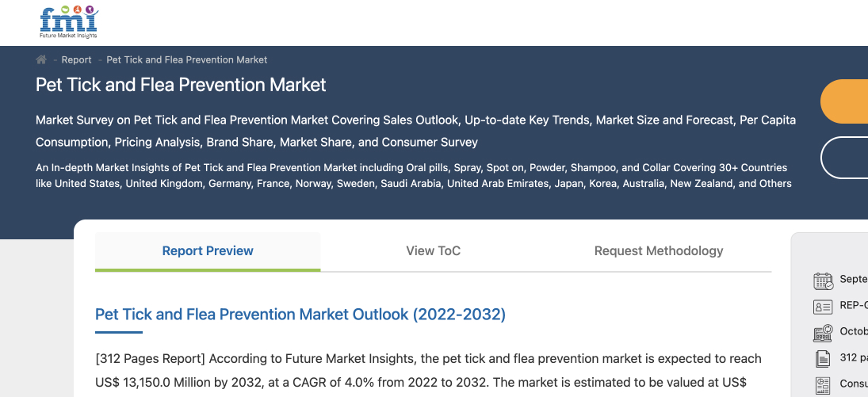Open the Report breadcrumb link
This screenshot has height=397, width=868.
(x=76, y=59)
